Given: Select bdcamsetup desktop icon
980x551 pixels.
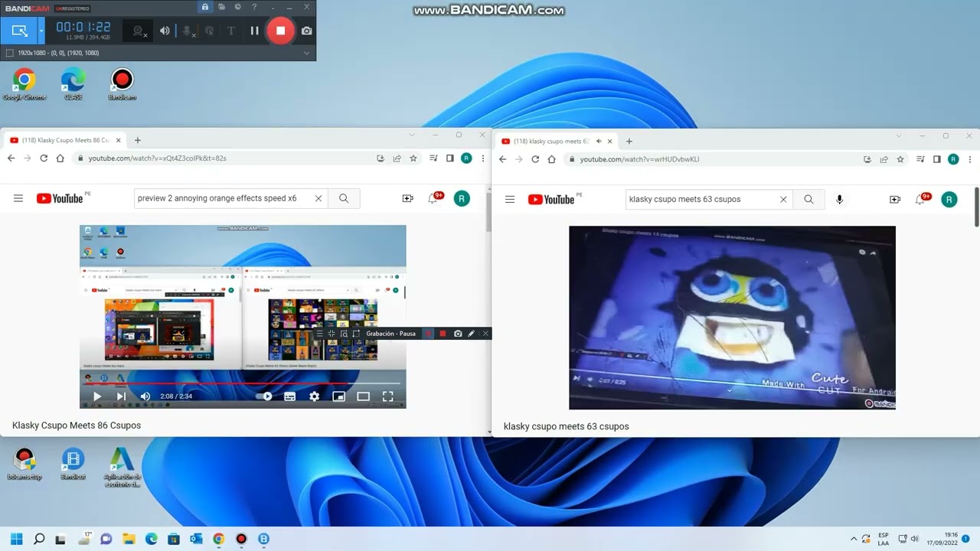Looking at the screenshot, I should click(24, 465).
